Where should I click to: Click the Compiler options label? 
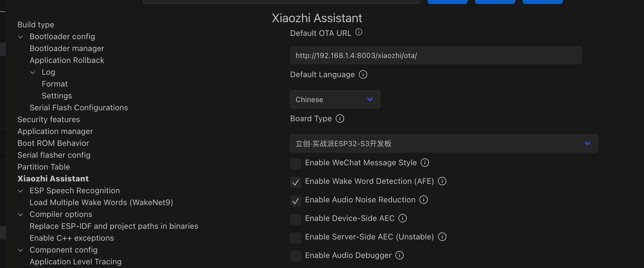click(x=61, y=214)
